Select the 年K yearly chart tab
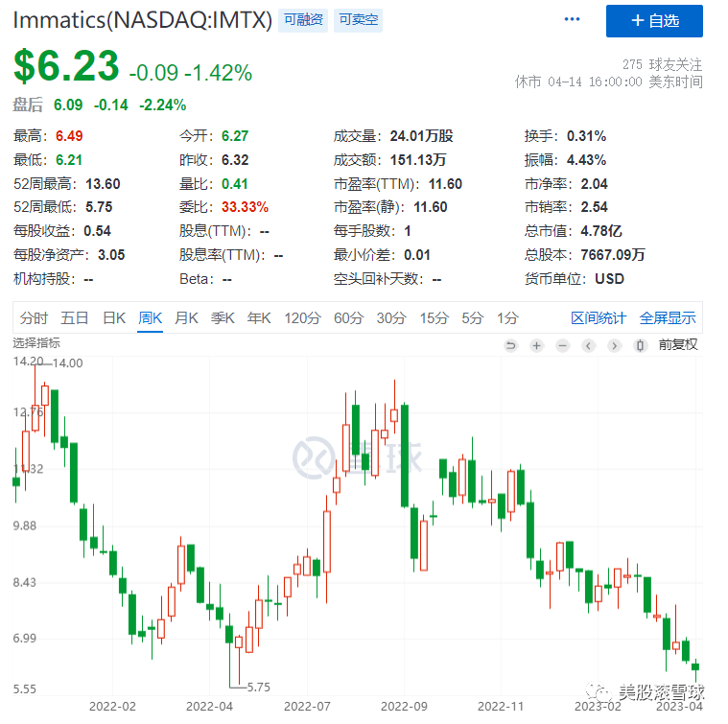Viewport: 728px width, 724px height. click(x=259, y=318)
